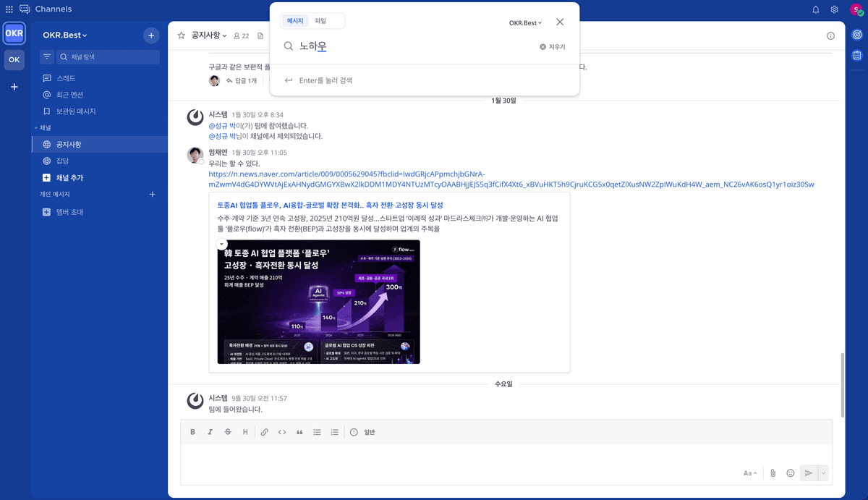
Task: Open the product switcher grid icon
Action: (x=9, y=9)
